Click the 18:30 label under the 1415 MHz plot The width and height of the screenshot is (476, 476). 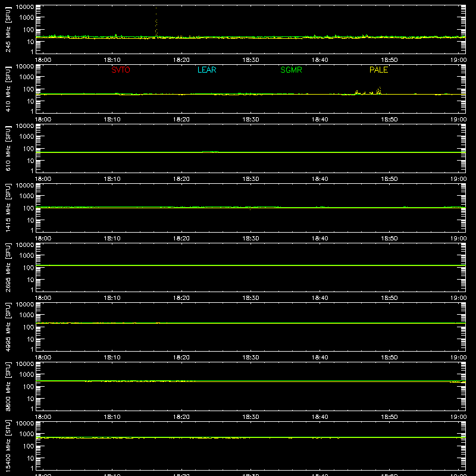[250, 239]
